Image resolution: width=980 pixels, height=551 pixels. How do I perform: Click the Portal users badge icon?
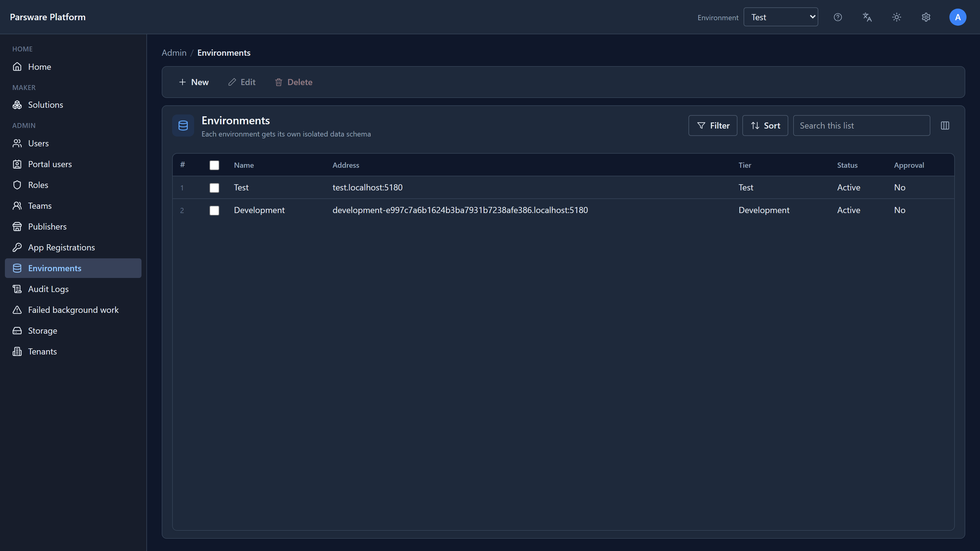click(x=17, y=164)
